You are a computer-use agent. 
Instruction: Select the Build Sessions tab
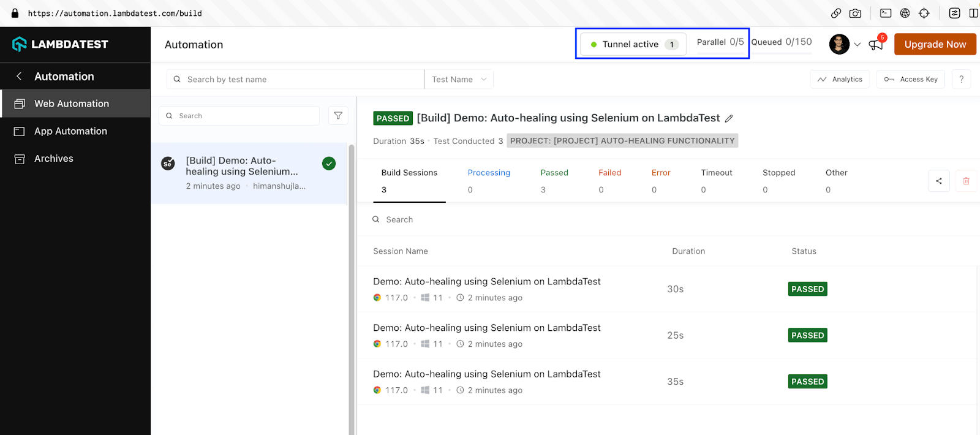pyautogui.click(x=409, y=181)
